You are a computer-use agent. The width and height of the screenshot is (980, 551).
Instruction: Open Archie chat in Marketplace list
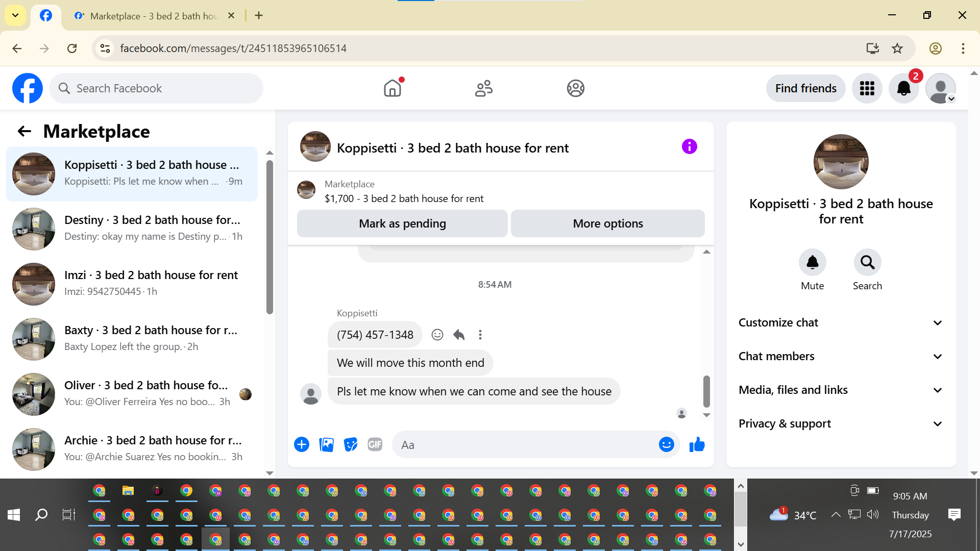(132, 449)
